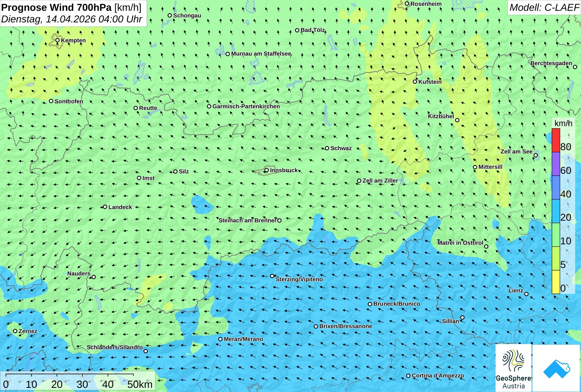Click the Nauders city marker

[x=94, y=277]
